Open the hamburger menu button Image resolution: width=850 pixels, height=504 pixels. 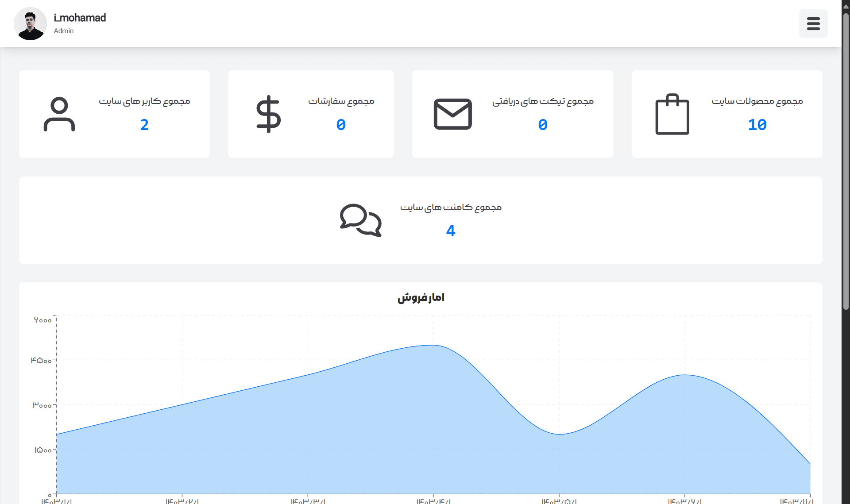point(813,23)
